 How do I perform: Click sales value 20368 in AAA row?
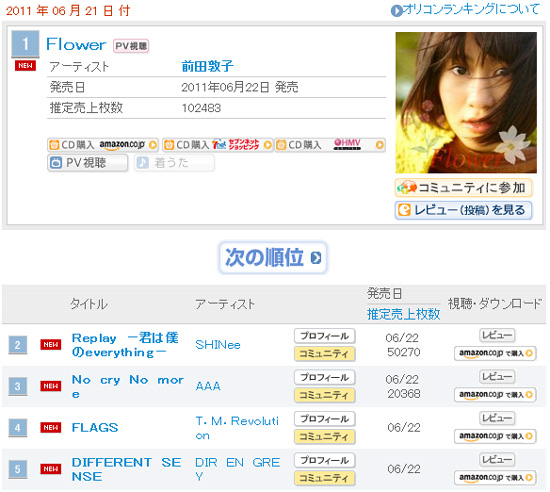[x=403, y=394]
